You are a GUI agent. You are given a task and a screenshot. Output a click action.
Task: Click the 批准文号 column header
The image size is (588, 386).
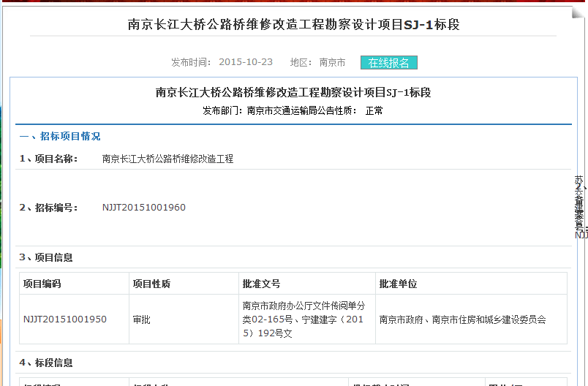click(261, 284)
